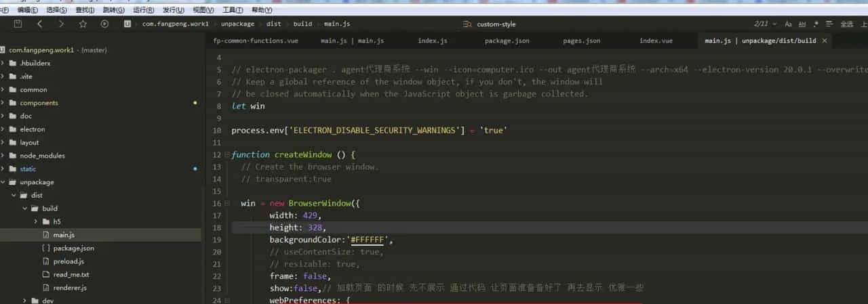The height and width of the screenshot is (304, 868).
Task: Expand the .vite folder
Action: click(x=3, y=77)
